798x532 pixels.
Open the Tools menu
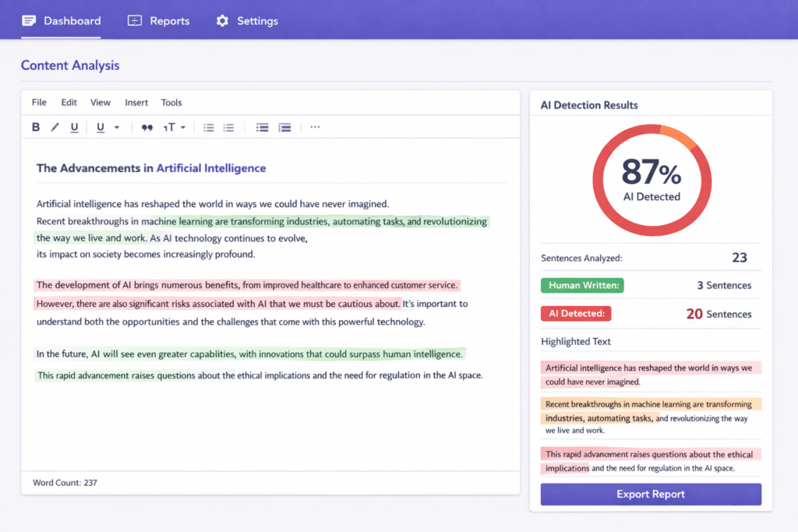pyautogui.click(x=171, y=102)
